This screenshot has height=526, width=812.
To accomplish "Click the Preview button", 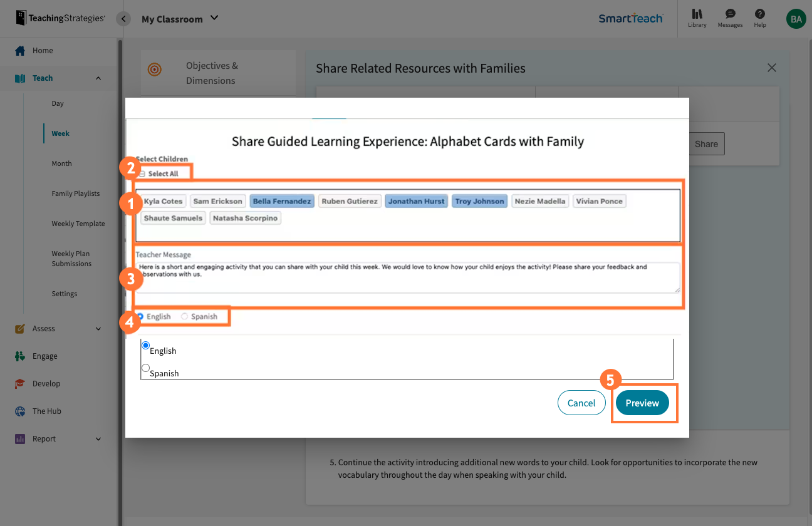I will pos(642,403).
